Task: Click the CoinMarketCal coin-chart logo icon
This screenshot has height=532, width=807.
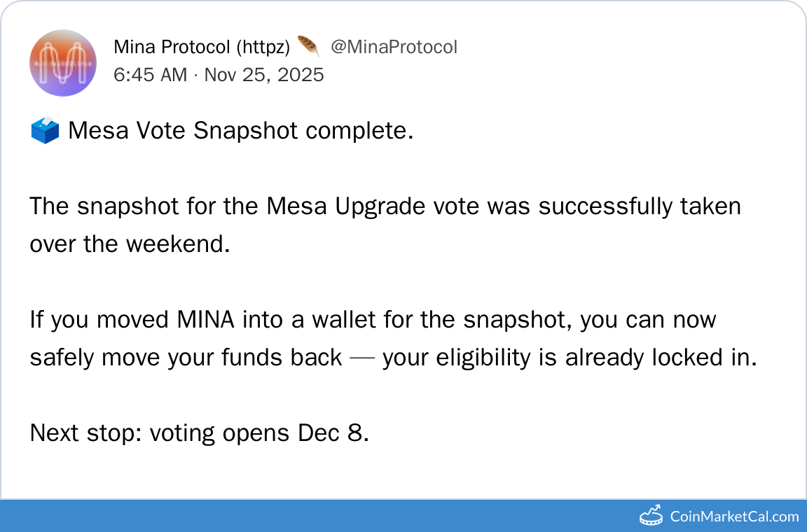Action: (x=651, y=516)
